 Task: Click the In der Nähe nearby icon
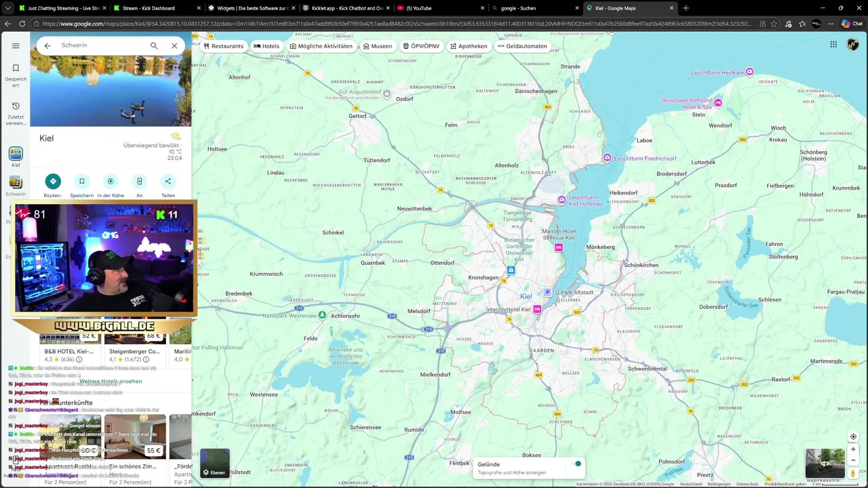tap(111, 181)
